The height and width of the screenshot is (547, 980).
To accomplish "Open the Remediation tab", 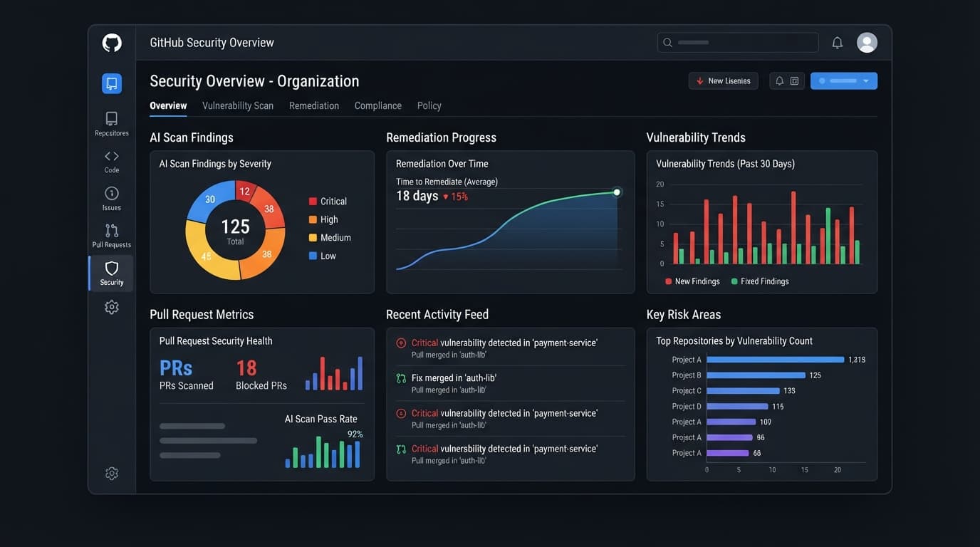I will click(x=314, y=105).
